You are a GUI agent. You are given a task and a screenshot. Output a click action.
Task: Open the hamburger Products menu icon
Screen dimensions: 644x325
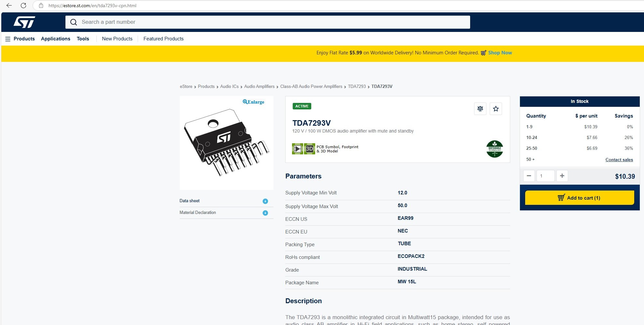(x=8, y=39)
